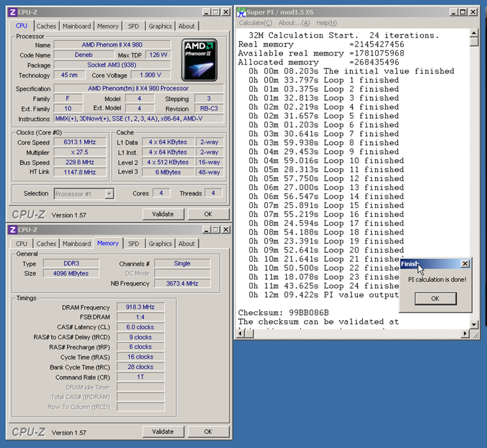Click Super PI horizontal scrollbar left arrow
Viewport: 487px width, 448px height.
(x=240, y=334)
